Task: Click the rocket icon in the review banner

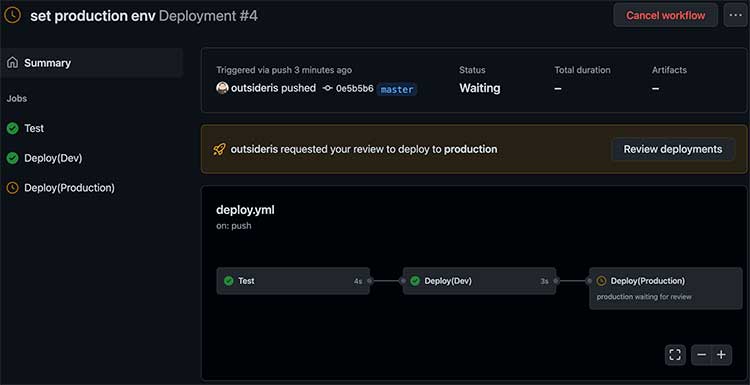Action: point(219,150)
